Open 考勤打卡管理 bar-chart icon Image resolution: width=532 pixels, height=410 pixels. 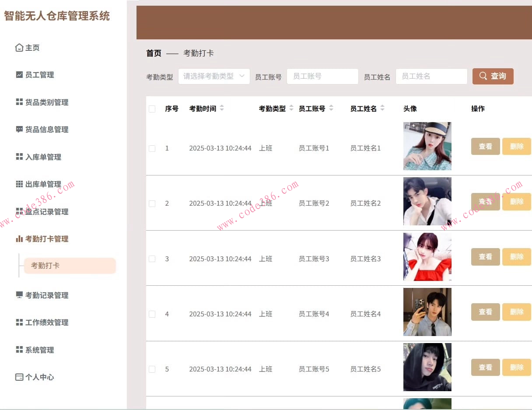[x=18, y=238]
